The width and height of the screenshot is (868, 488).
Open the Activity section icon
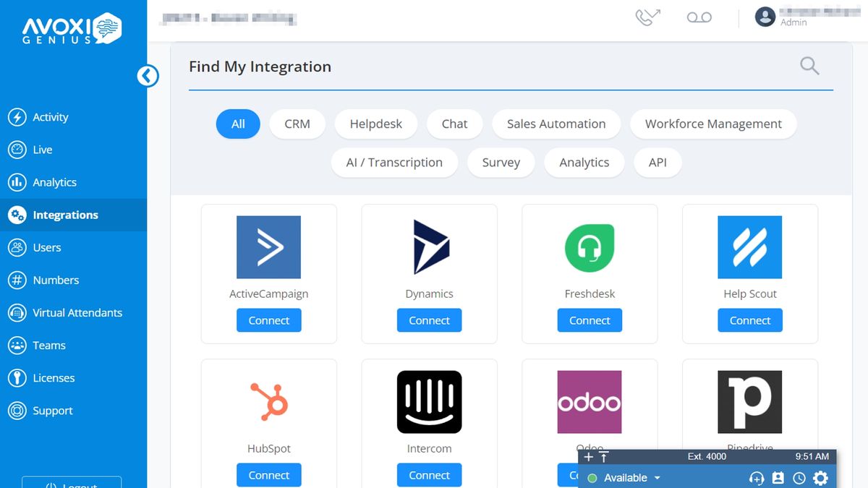tap(17, 117)
